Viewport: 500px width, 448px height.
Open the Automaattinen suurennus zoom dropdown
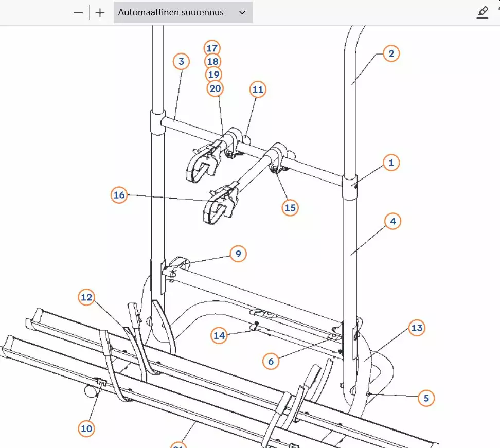183,12
